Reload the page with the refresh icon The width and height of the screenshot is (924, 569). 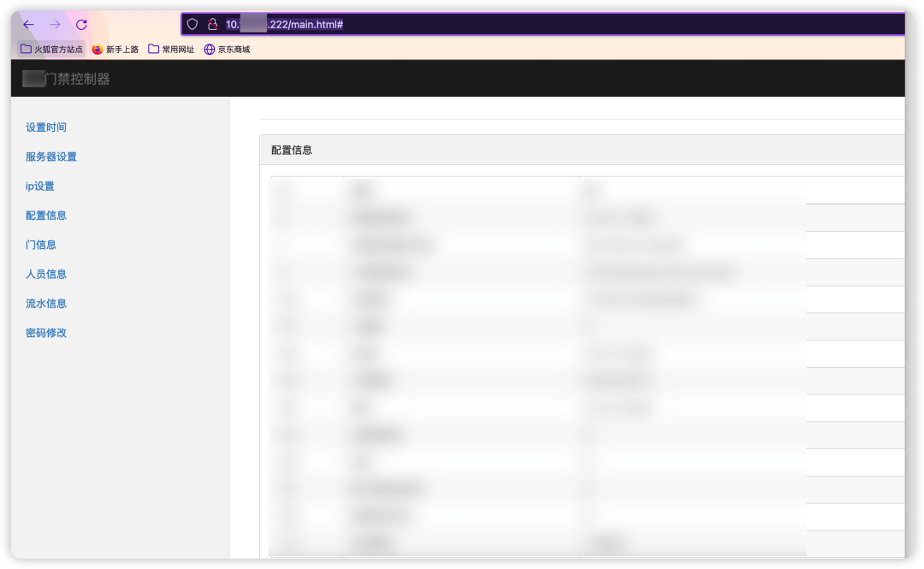click(x=81, y=24)
